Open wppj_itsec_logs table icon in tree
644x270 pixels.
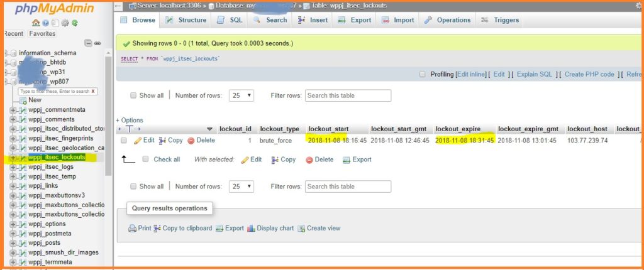23,167
